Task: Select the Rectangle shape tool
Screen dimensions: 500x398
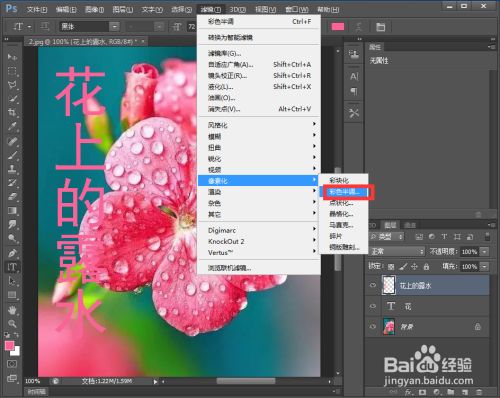Action: click(x=12, y=295)
